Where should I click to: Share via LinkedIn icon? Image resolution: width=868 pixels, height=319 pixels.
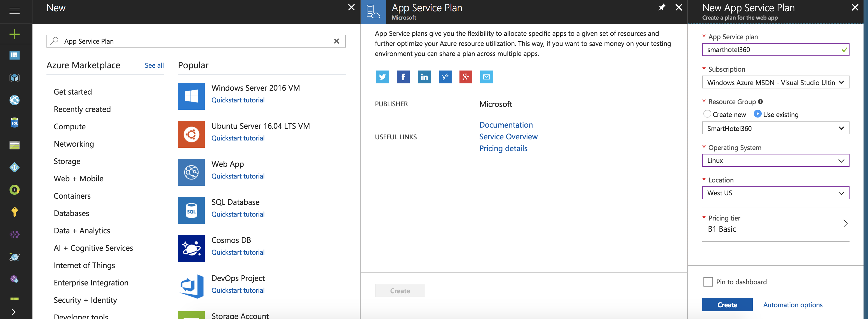[x=424, y=77]
